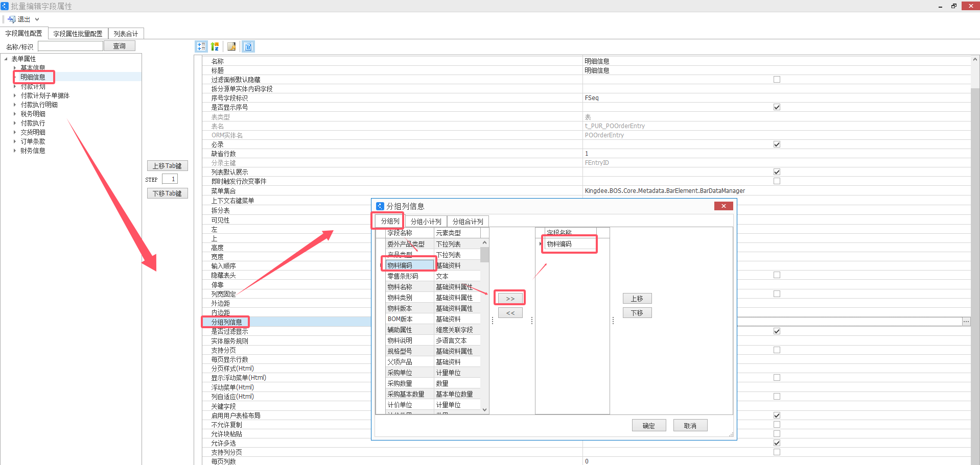Screen dimensions: 980x465
Task: Click the ellipsis button on 分组列信息 row
Action: pos(966,322)
